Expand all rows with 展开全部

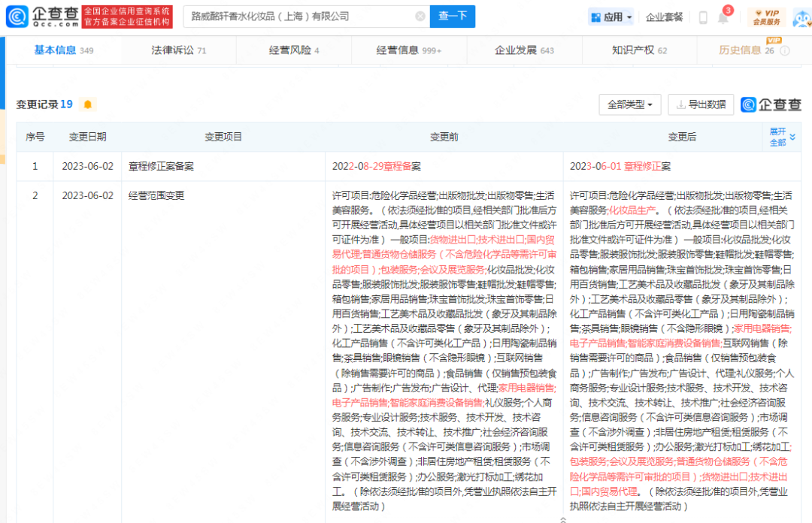(x=780, y=137)
